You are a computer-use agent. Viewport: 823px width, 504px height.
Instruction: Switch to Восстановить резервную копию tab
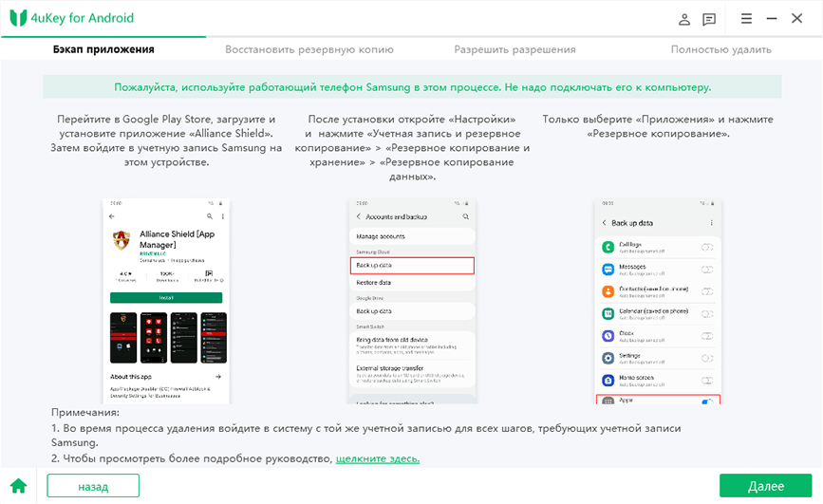point(309,49)
